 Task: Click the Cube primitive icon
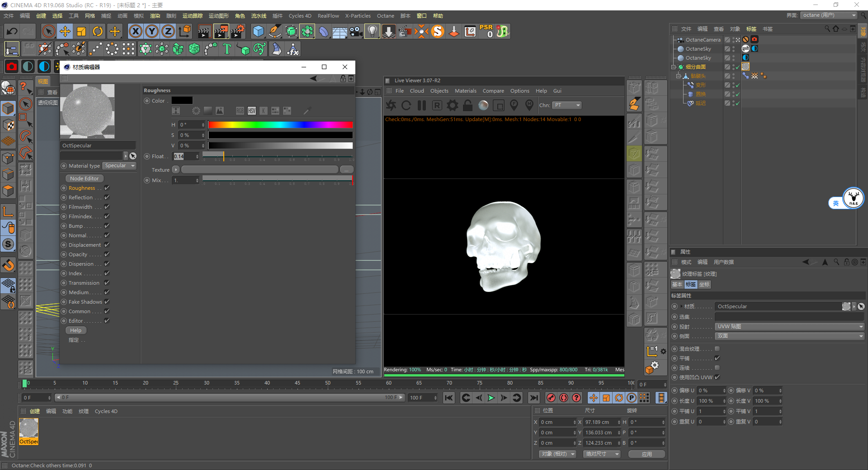point(258,31)
